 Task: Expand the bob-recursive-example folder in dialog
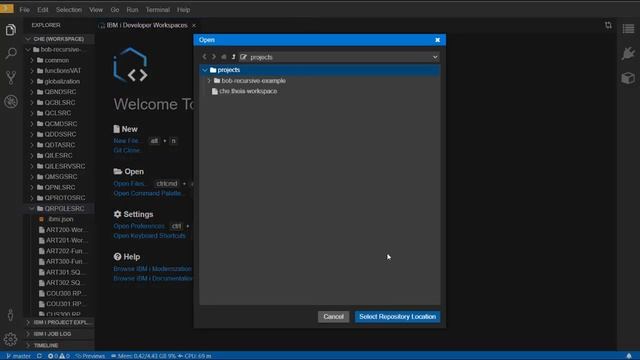pos(209,81)
